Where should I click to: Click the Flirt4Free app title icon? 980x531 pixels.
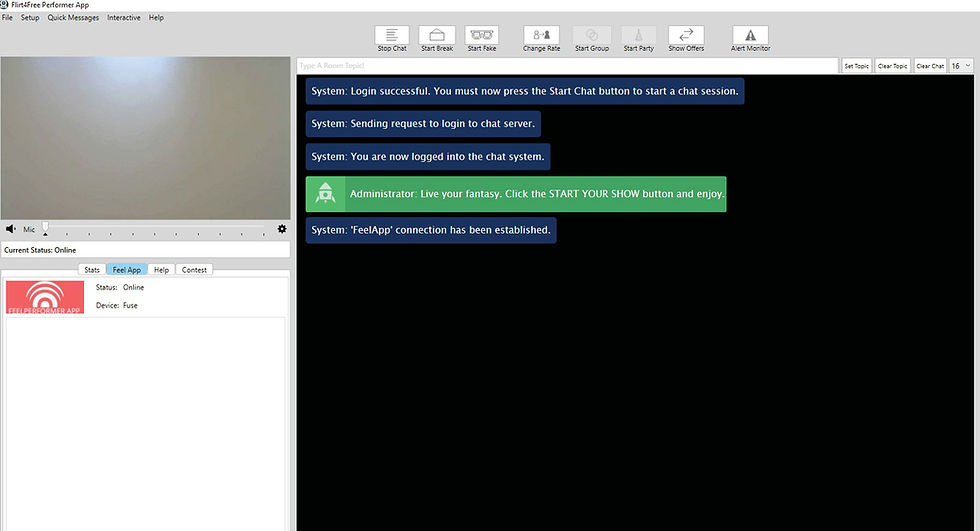[4, 4]
